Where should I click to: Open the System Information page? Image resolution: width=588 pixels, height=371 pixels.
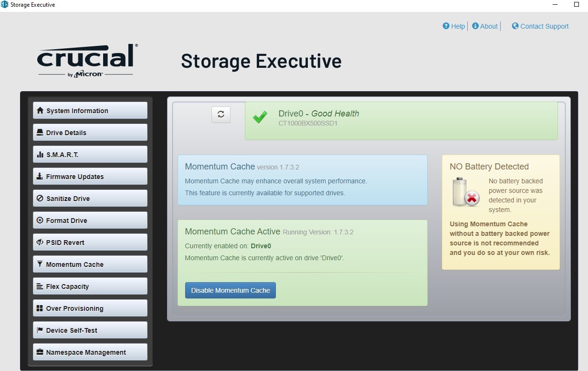[90, 110]
